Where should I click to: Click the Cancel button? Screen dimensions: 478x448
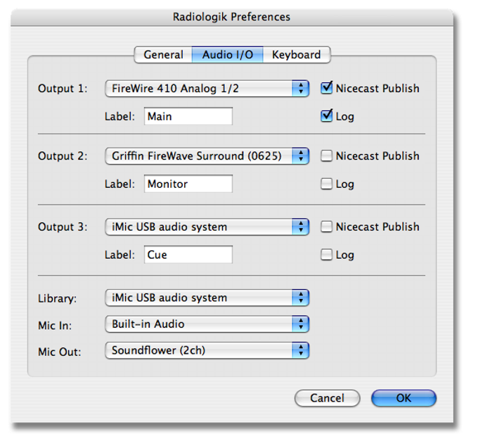[x=327, y=398]
